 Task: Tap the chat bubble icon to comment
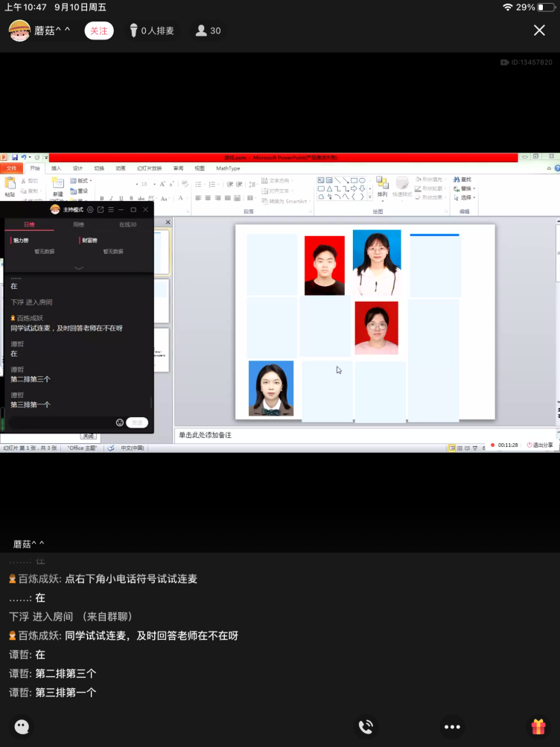tap(22, 726)
